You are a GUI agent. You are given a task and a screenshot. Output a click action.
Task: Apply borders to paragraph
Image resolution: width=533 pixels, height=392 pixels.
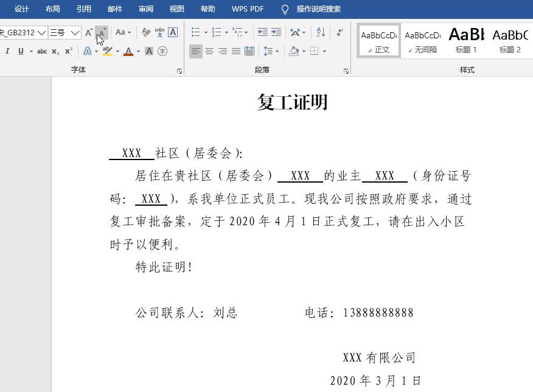[315, 51]
